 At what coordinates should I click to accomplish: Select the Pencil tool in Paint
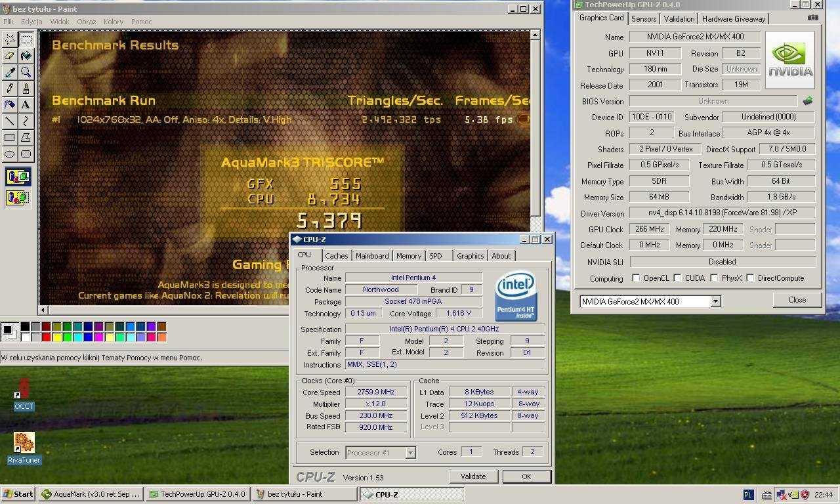pyautogui.click(x=10, y=89)
